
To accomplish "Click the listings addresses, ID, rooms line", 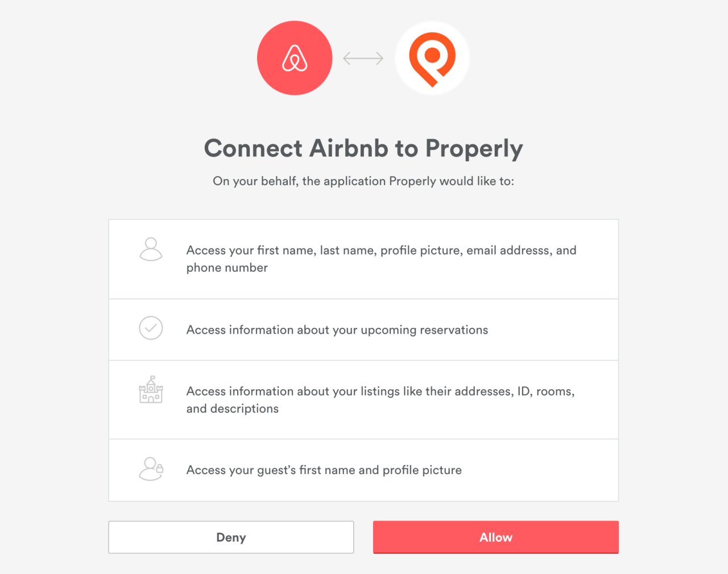I will pos(380,392).
